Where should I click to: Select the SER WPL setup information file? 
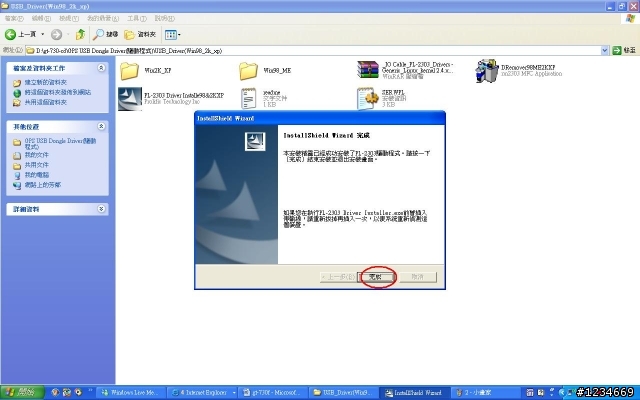point(367,98)
